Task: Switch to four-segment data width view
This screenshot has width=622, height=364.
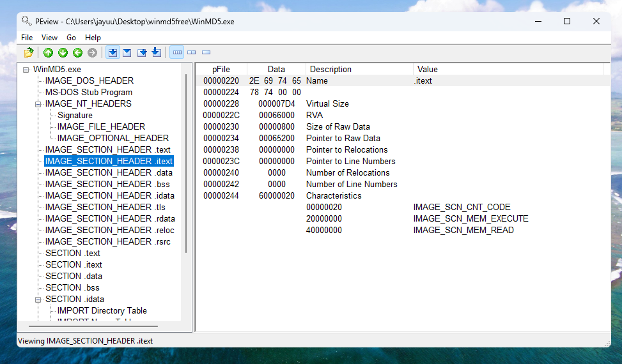Action: pos(177,52)
